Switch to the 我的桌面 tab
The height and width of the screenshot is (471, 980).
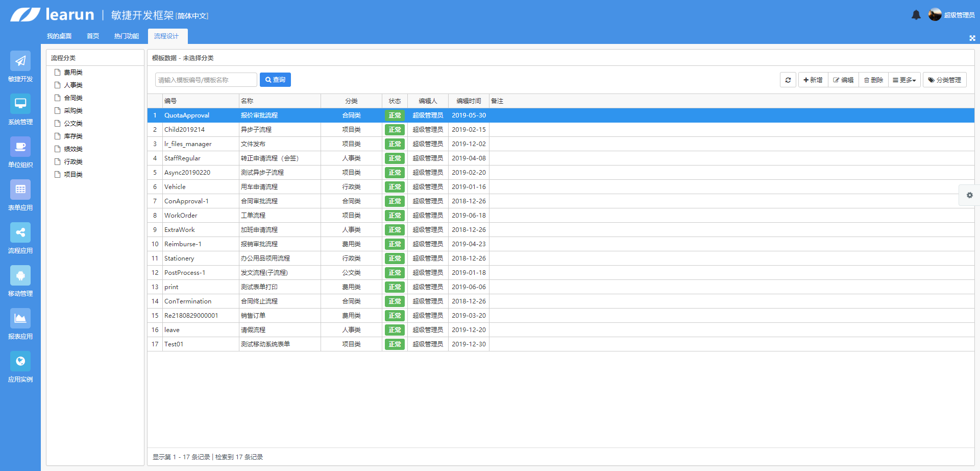tap(59, 36)
